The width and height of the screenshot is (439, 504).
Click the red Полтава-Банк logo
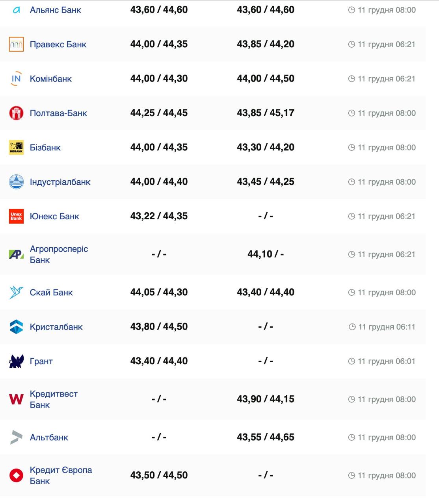coord(16,113)
